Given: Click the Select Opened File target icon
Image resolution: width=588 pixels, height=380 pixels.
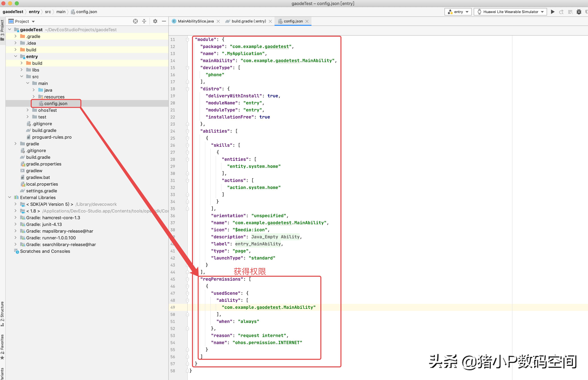Looking at the screenshot, I should coord(135,21).
